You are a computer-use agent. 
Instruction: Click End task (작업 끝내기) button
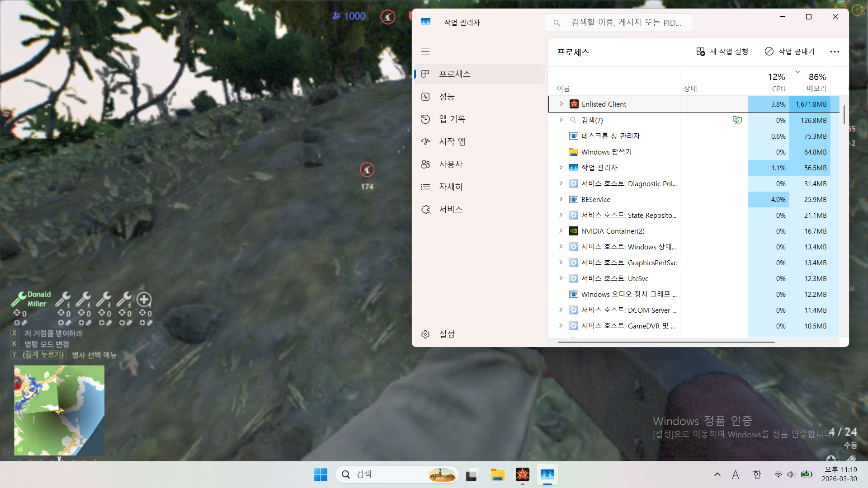pos(789,52)
